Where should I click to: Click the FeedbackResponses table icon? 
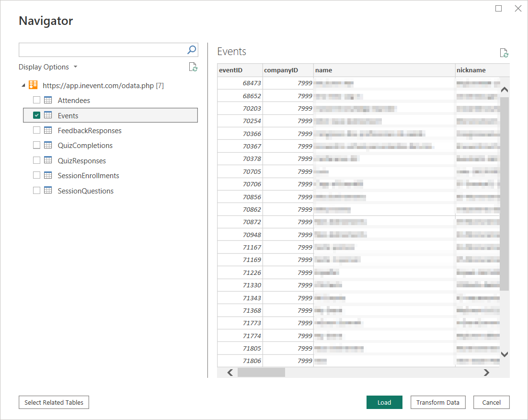pos(48,130)
